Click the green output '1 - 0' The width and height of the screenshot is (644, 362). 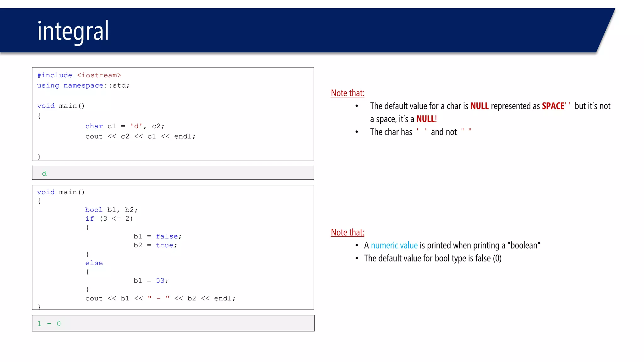[x=49, y=324]
